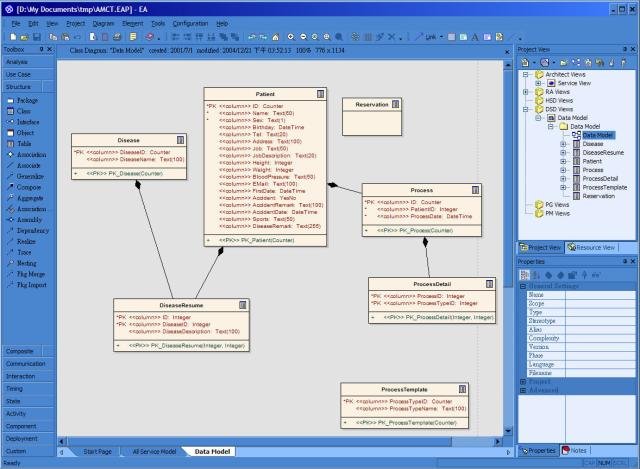Switch to the Start Page tab

click(x=98, y=451)
